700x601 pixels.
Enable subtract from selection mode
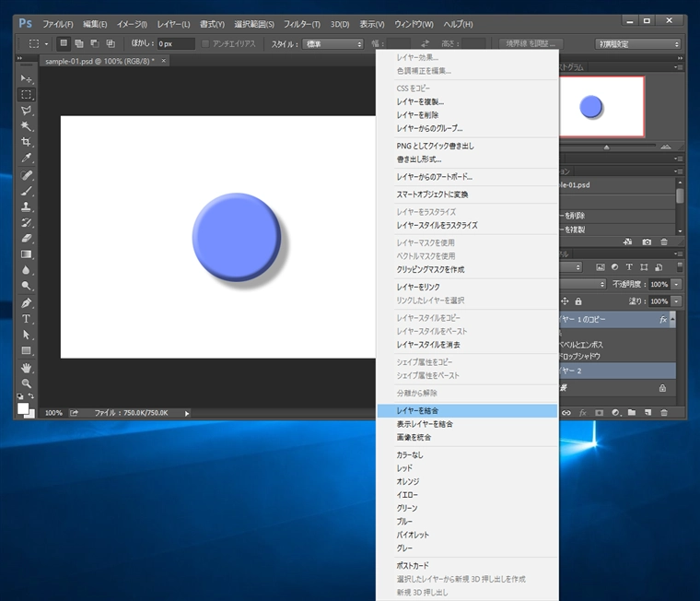pyautogui.click(x=95, y=43)
